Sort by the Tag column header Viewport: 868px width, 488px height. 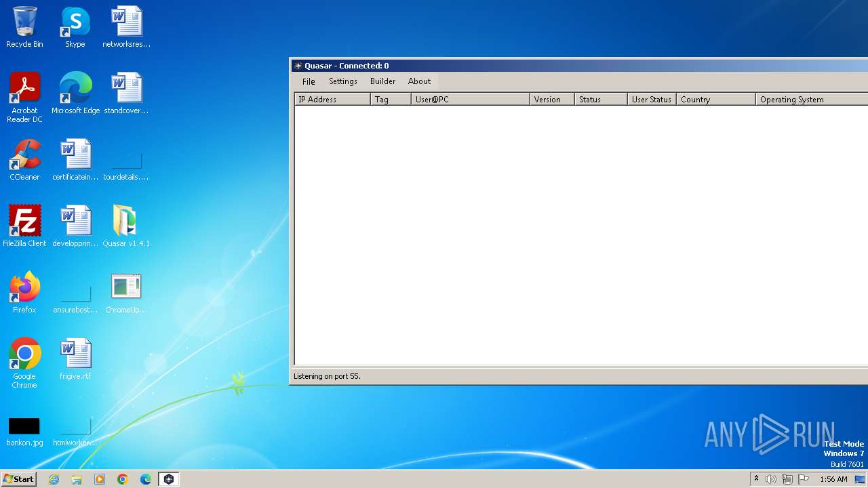pos(391,99)
